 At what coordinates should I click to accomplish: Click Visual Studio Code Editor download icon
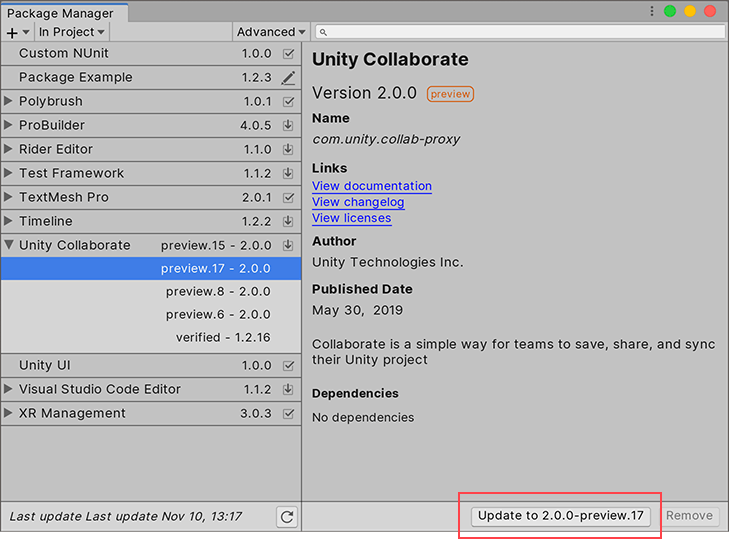pyautogui.click(x=288, y=390)
